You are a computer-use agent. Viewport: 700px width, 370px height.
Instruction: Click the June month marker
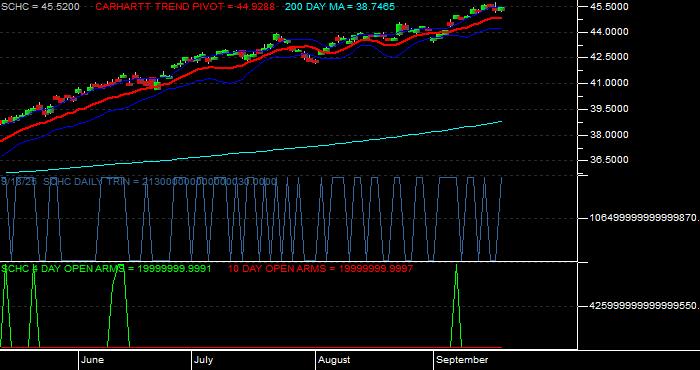pos(93,360)
